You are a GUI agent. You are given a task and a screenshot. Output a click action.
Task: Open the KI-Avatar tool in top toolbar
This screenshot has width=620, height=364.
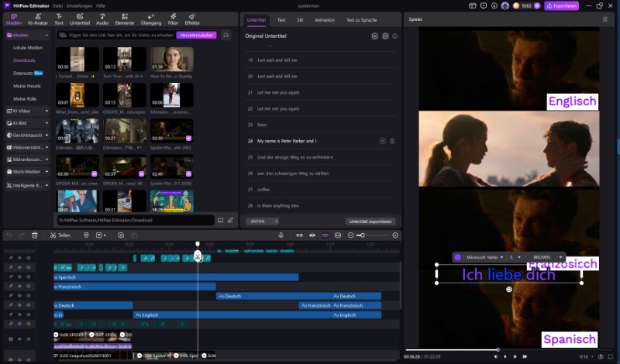[38, 19]
